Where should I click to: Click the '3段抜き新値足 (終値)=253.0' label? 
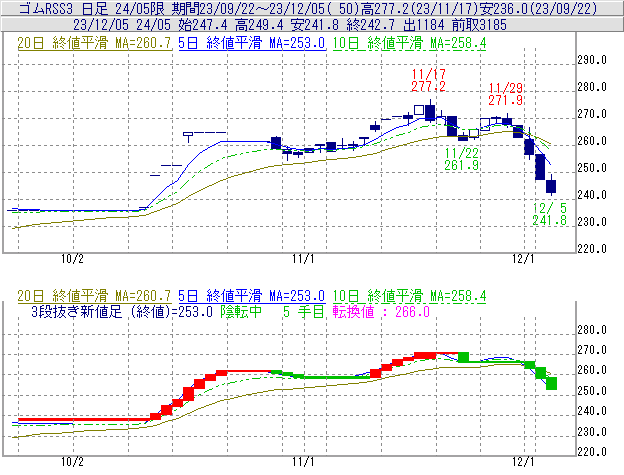coord(122,311)
